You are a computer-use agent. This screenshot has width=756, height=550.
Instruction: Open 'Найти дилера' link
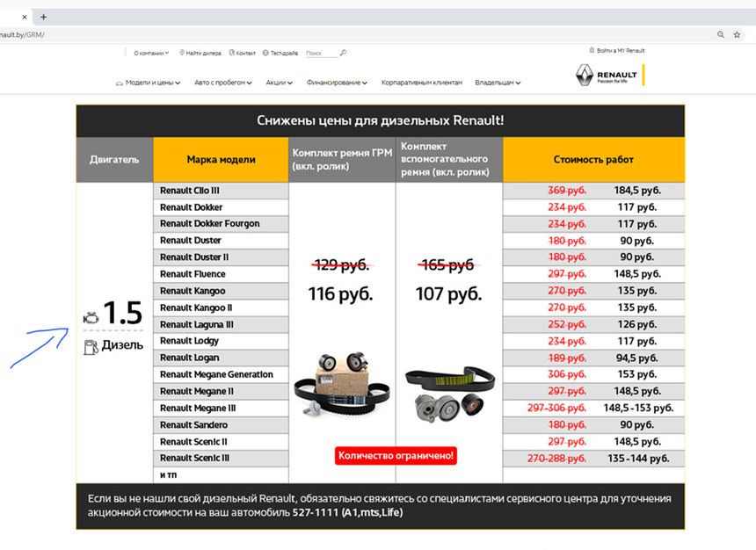pyautogui.click(x=200, y=53)
